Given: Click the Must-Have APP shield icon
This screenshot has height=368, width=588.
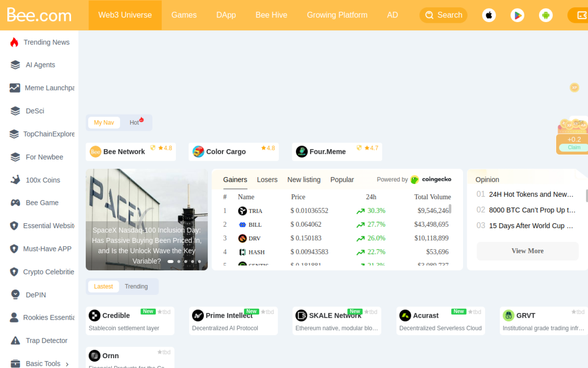Looking at the screenshot, I should [14, 249].
